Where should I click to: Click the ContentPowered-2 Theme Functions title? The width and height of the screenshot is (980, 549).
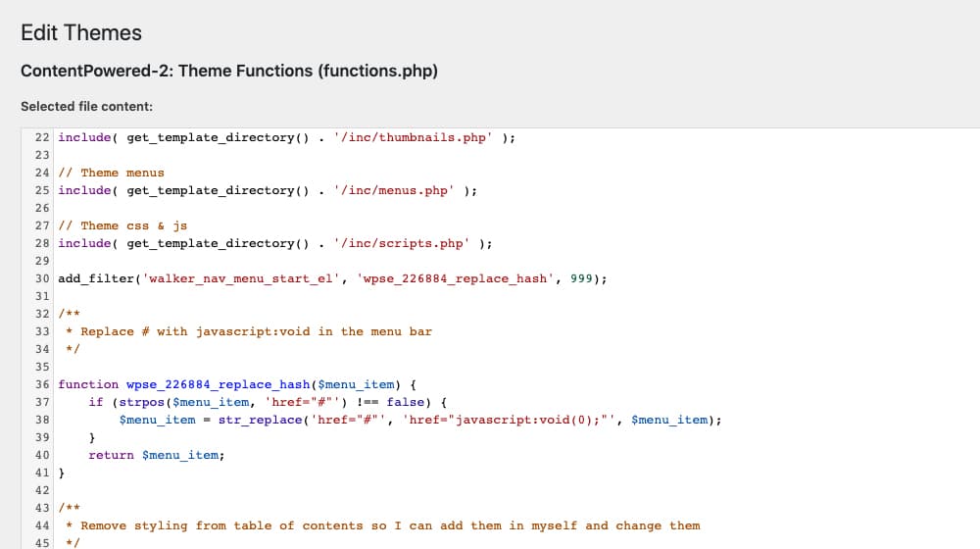tap(228, 71)
